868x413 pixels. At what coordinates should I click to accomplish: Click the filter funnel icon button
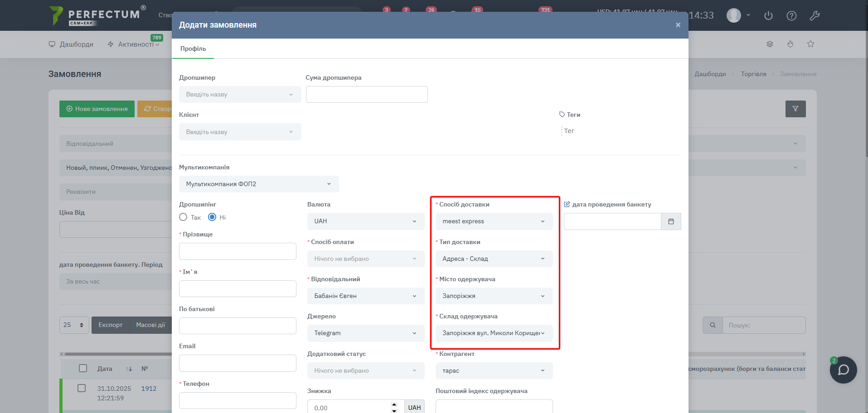795,109
